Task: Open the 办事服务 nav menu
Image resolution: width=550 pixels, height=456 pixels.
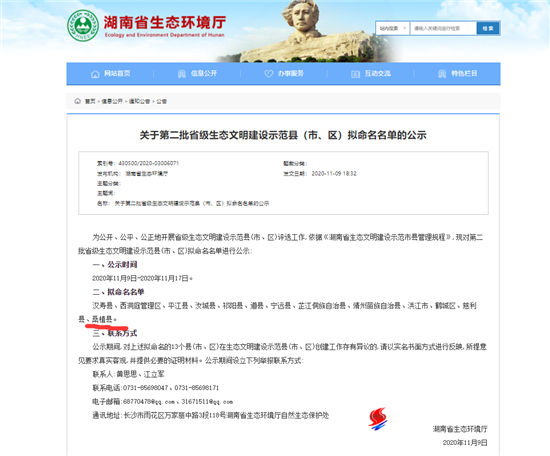Action: click(291, 73)
